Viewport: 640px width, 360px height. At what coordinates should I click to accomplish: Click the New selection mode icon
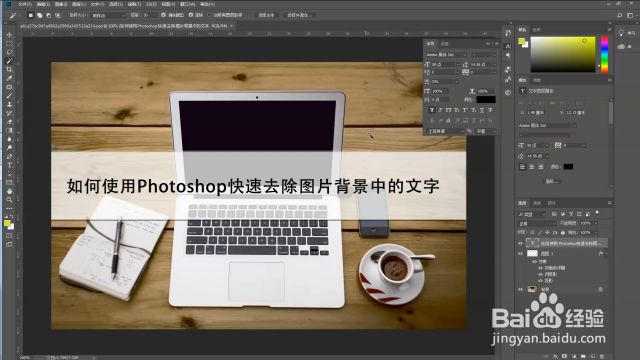[x=31, y=15]
